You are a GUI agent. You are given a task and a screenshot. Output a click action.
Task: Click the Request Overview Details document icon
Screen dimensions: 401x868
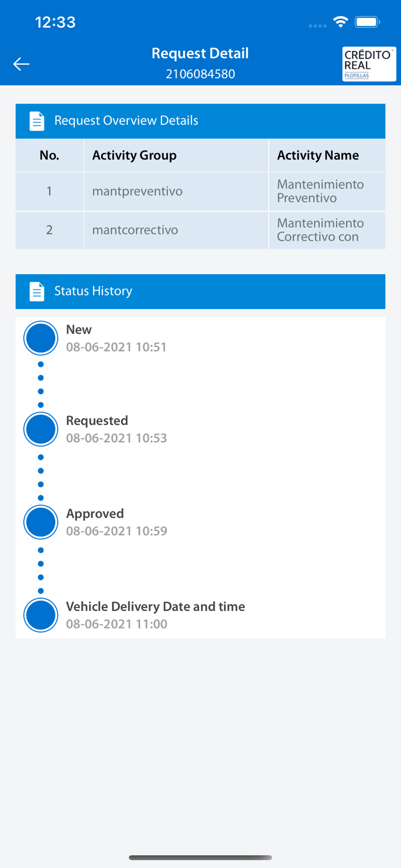click(37, 121)
